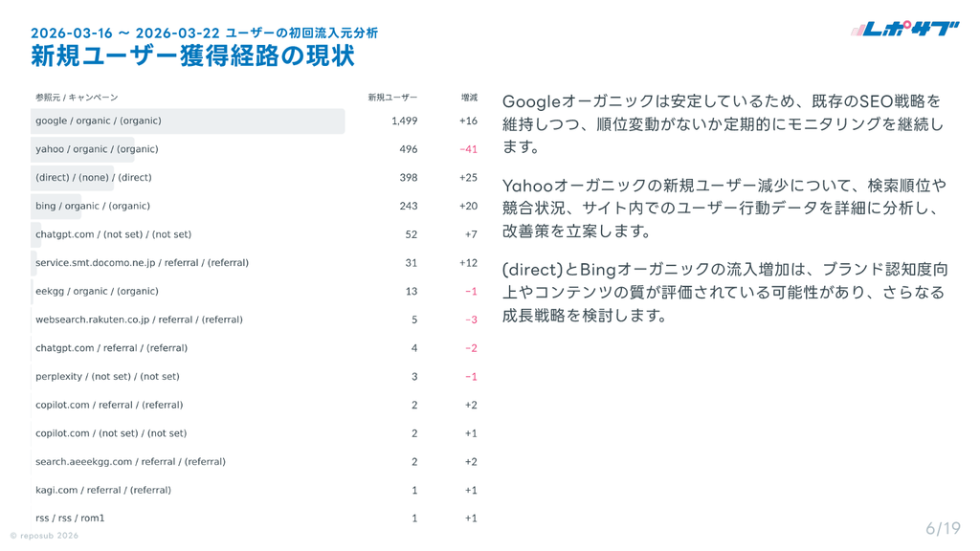980x551 pixels.
Task: Click the +12 change for docomo
Action: pyautogui.click(x=468, y=263)
